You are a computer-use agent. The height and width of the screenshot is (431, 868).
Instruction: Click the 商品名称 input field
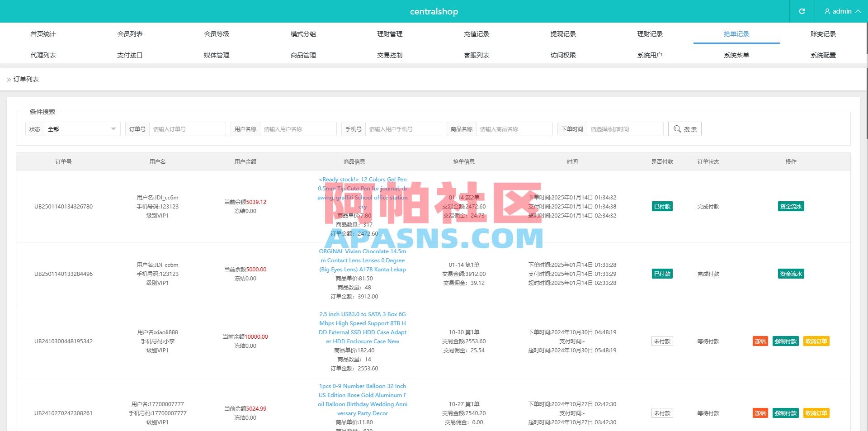[x=514, y=129]
